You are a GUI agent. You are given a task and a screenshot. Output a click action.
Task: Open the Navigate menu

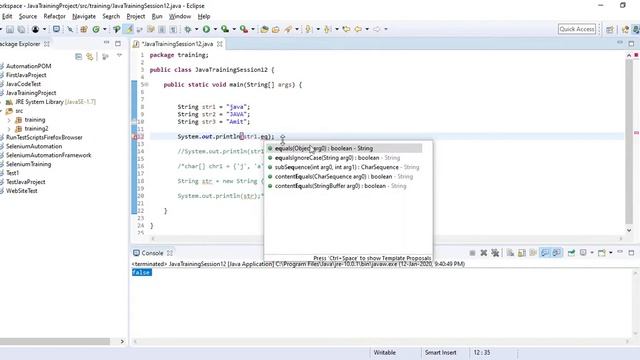coord(84,16)
